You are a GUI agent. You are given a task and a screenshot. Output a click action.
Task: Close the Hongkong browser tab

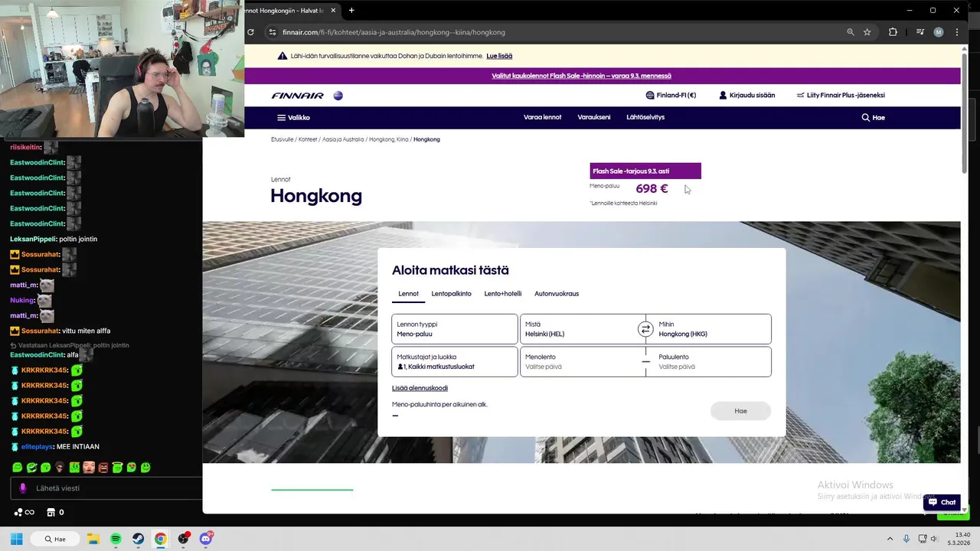(333, 11)
